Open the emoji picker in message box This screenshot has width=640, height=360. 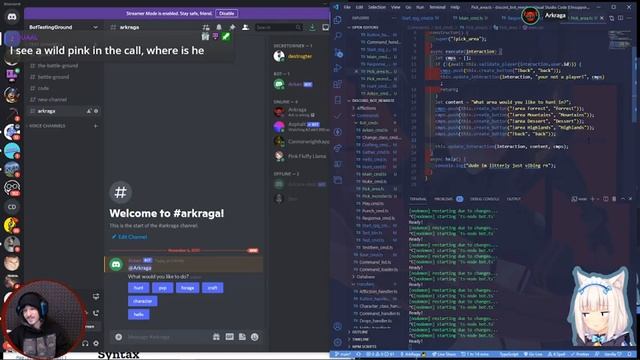[x=255, y=337]
